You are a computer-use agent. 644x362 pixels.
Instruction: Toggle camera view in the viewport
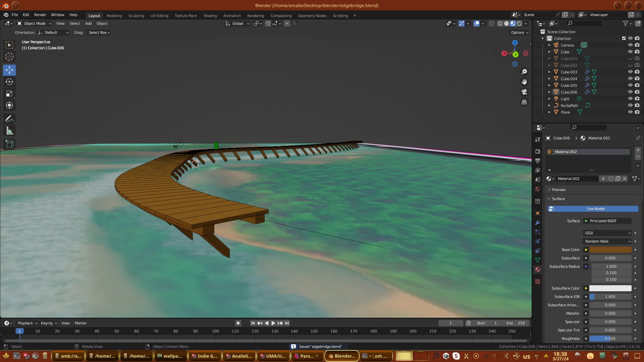(524, 92)
